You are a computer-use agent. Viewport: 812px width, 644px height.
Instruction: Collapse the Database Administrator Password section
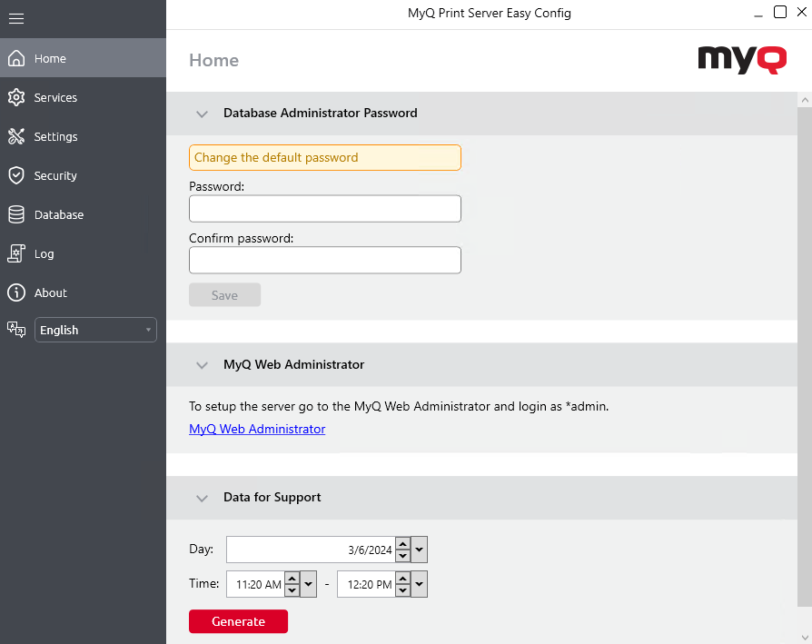point(202,114)
